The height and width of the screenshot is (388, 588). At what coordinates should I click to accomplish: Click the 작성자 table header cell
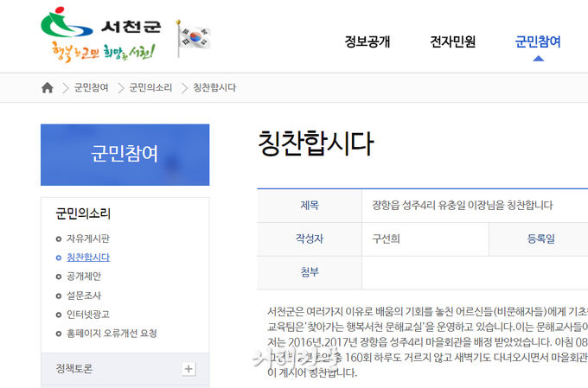(x=310, y=239)
